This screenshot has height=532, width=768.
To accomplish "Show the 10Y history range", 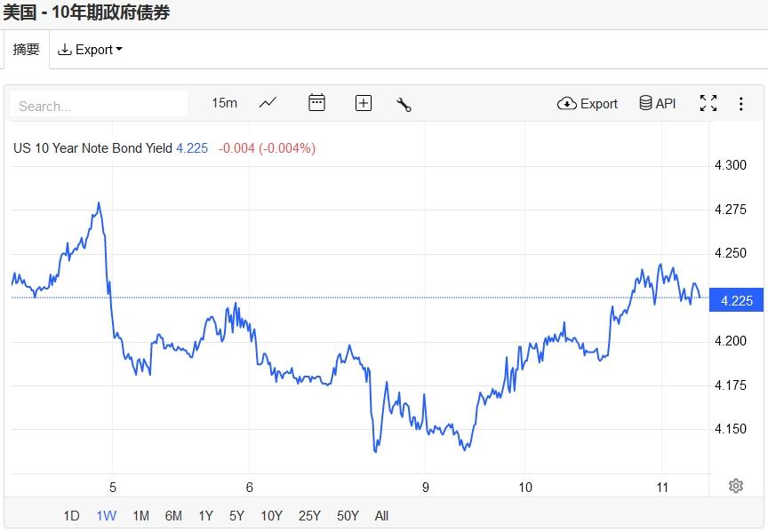I will 271,516.
